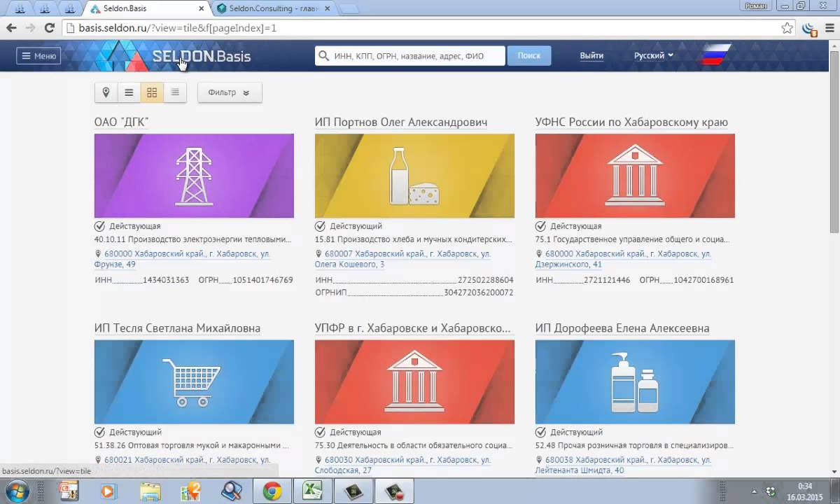
Task: Open the shopping cart tile image
Action: tap(194, 381)
